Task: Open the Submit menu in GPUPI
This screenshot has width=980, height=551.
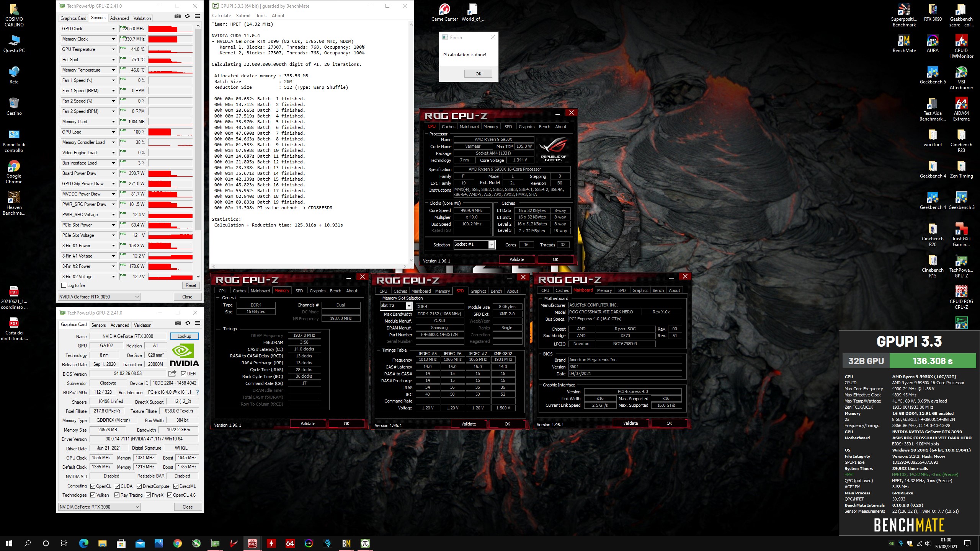Action: click(x=243, y=16)
